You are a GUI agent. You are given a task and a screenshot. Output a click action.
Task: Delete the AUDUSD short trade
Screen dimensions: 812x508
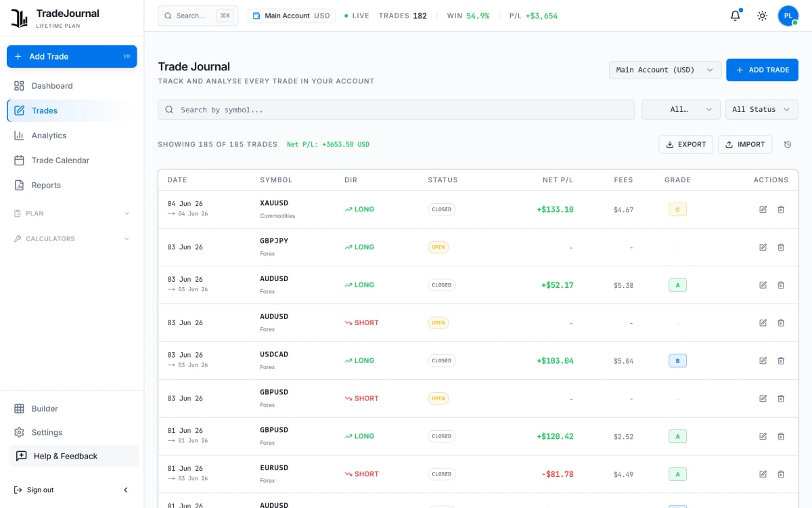coord(781,323)
